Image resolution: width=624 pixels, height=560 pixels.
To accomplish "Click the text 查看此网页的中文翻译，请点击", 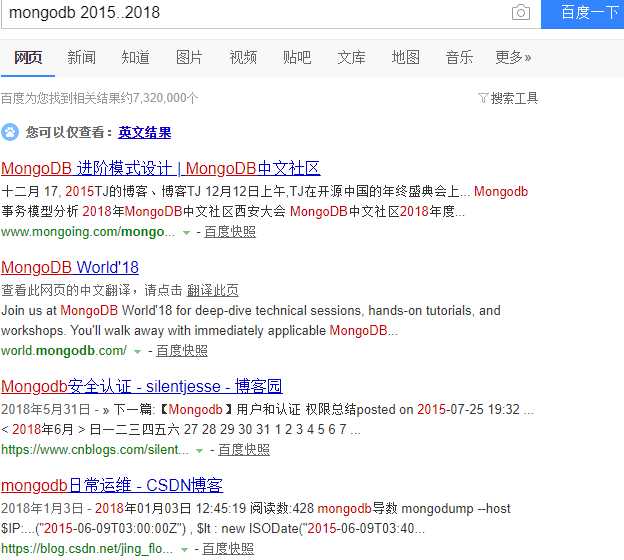I will tap(92, 290).
